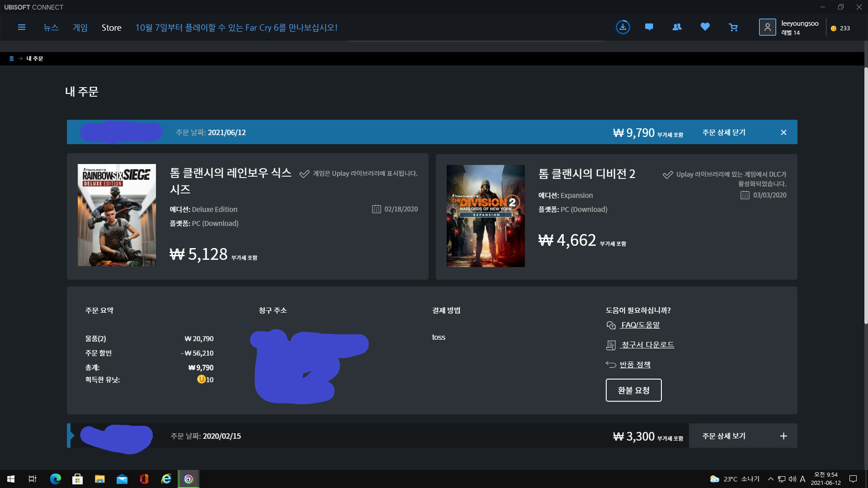Screen dimensions: 868x488
Task: Open the FAQ/도움말 link
Action: click(640, 325)
